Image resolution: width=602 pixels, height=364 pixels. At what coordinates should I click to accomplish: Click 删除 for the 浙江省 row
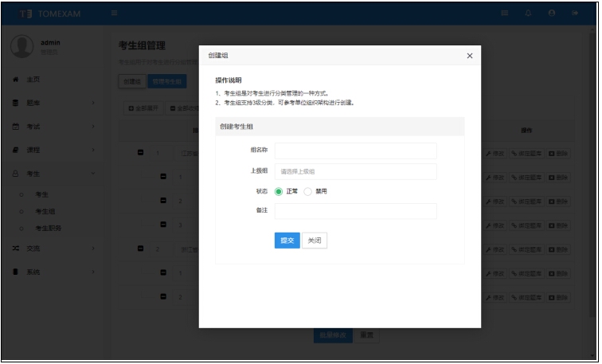[558, 249]
